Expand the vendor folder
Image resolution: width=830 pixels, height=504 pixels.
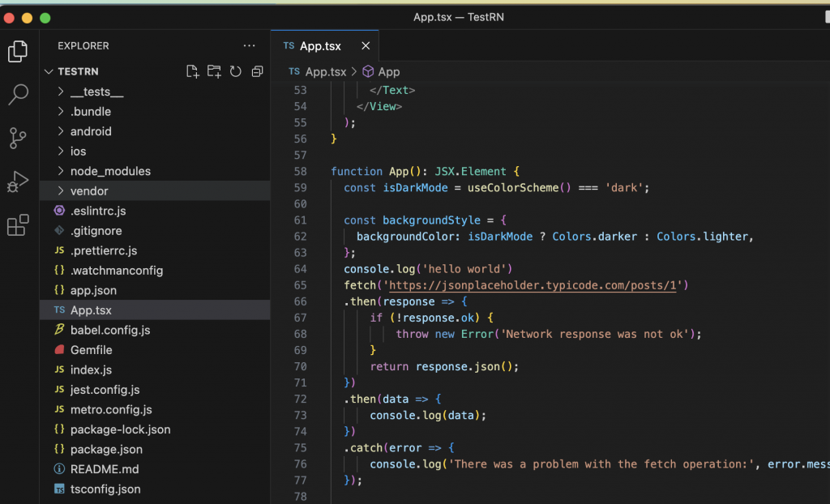pos(155,191)
